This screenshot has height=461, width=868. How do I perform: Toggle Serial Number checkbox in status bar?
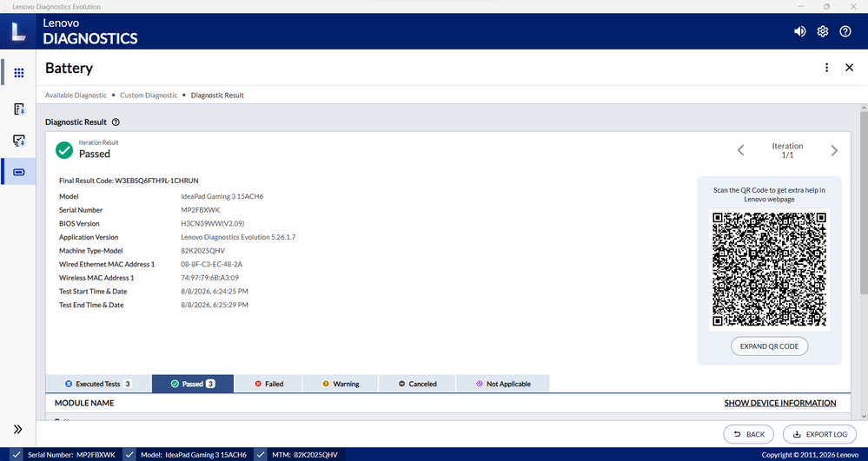17,454
